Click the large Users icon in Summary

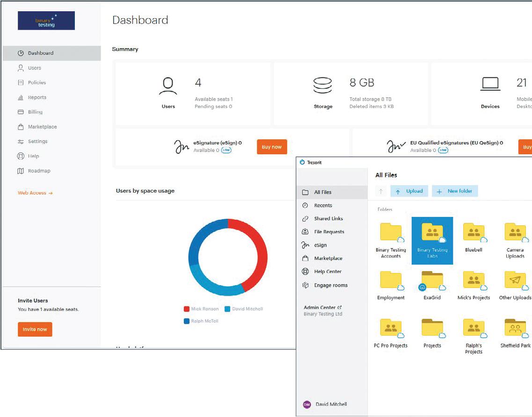point(168,86)
